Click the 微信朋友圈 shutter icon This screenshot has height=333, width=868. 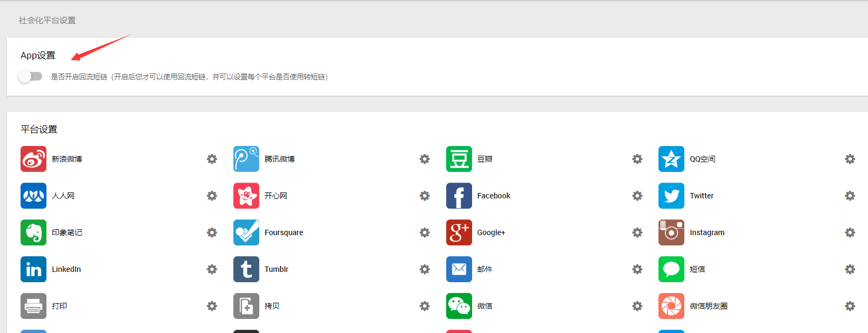point(671,306)
